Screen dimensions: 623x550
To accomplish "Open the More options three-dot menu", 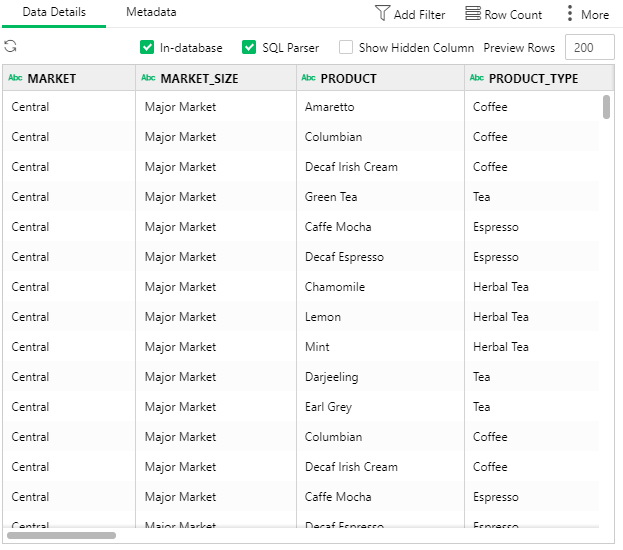I will tap(570, 14).
